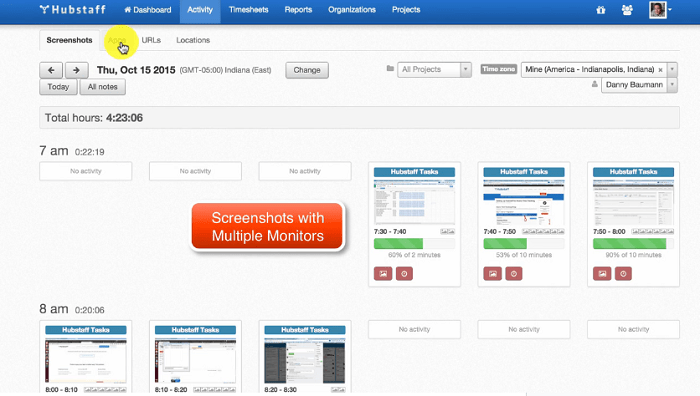Go to the previous day with the left arrow
The height and width of the screenshot is (396, 700).
click(51, 70)
